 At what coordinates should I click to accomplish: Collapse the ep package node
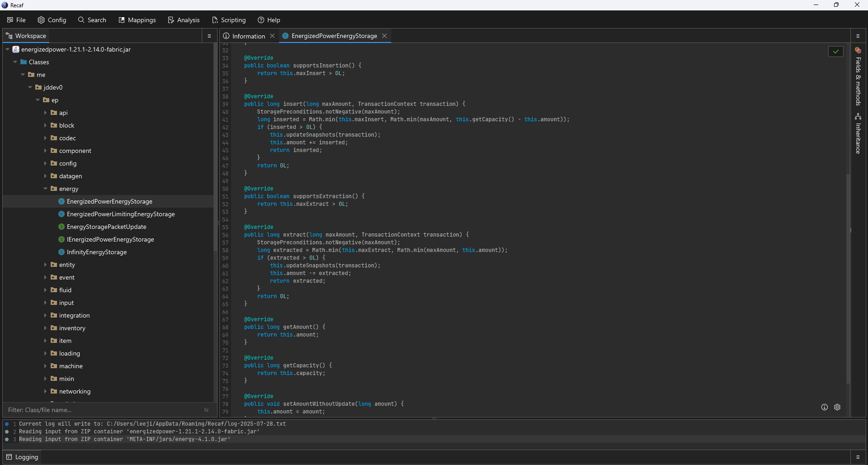[38, 100]
